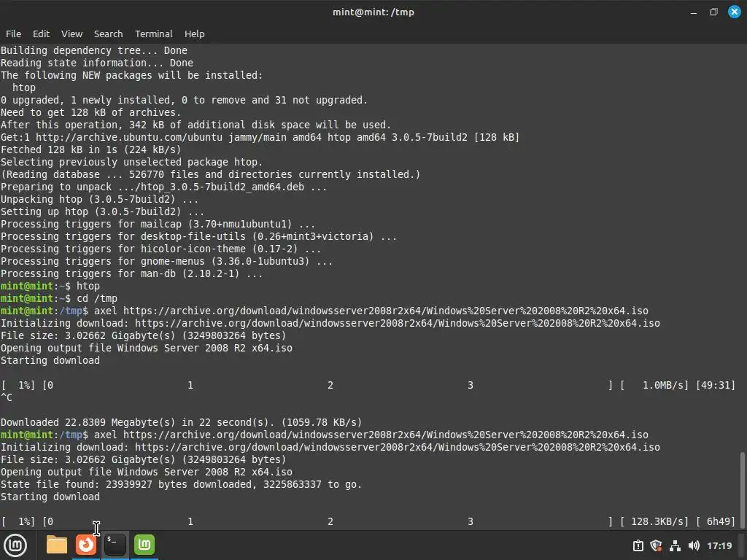Screen dimensions: 747x560
Task: Click the 'Get:1 http://archive.ubuntu.com' line
Action: (260, 137)
